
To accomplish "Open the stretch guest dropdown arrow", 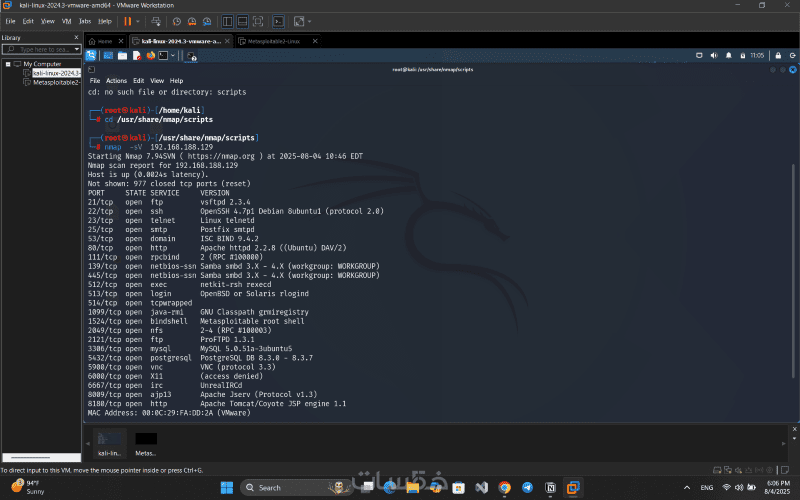I will coord(310,21).
